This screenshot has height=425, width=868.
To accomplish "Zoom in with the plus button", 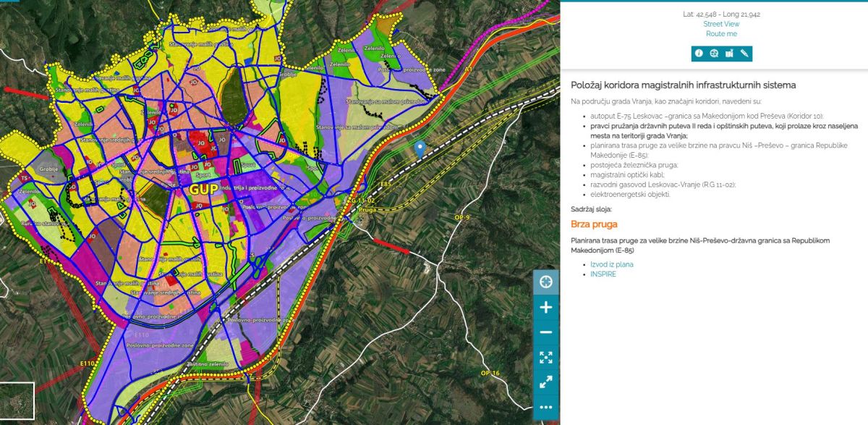I will pyautogui.click(x=545, y=307).
